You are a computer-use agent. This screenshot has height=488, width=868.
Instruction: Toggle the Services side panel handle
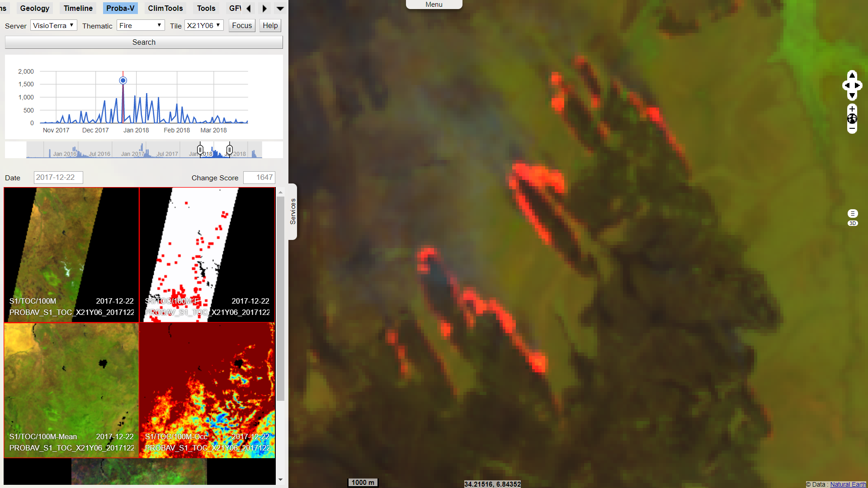click(x=293, y=211)
